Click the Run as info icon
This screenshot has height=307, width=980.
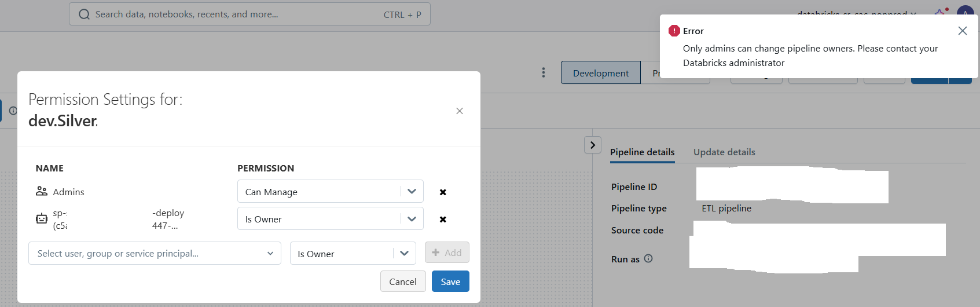pyautogui.click(x=648, y=259)
